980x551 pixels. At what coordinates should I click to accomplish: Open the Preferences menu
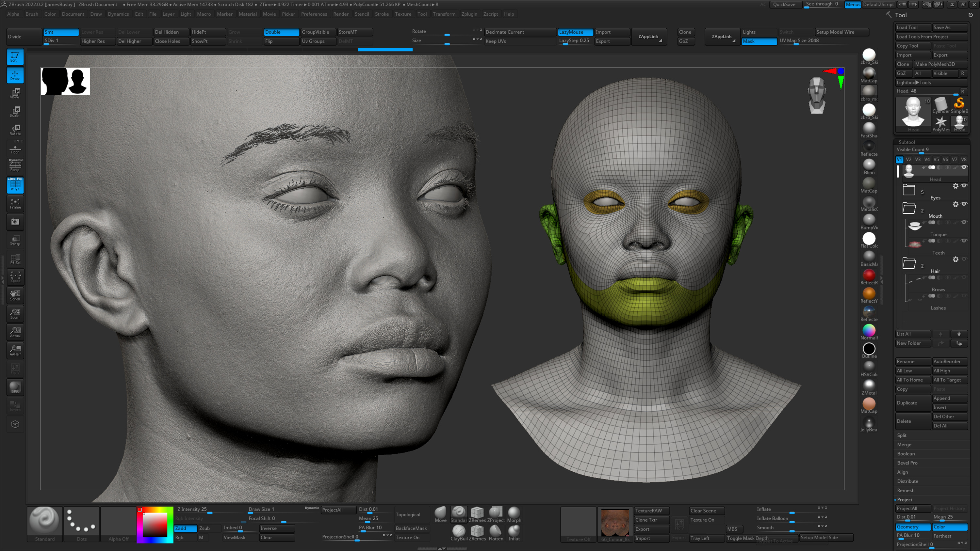pos(314,14)
